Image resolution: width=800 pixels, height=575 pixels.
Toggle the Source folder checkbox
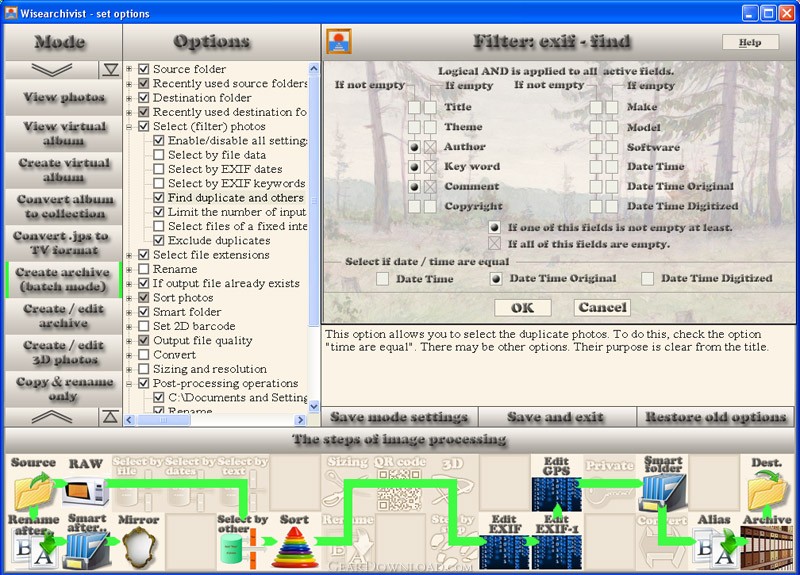point(144,69)
